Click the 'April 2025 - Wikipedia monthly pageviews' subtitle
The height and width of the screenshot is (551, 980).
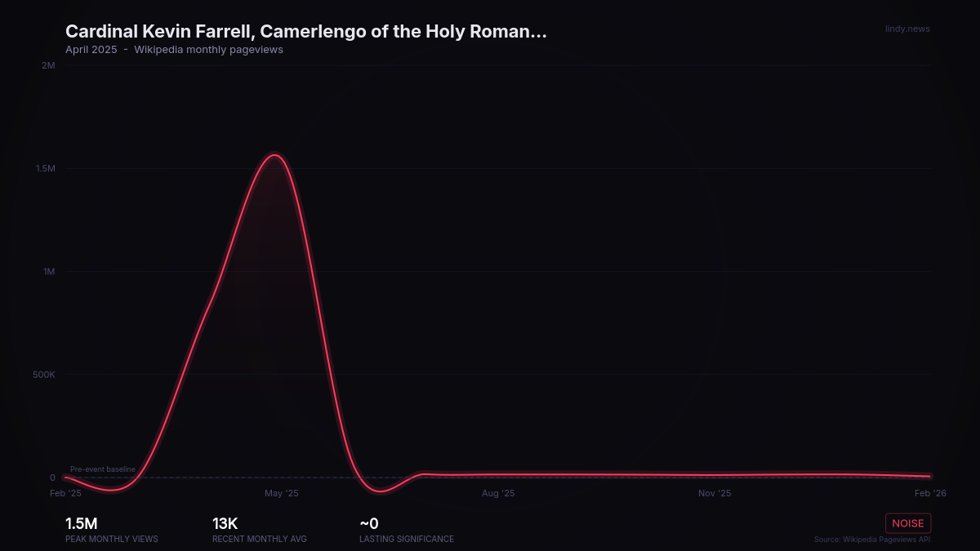click(x=174, y=50)
